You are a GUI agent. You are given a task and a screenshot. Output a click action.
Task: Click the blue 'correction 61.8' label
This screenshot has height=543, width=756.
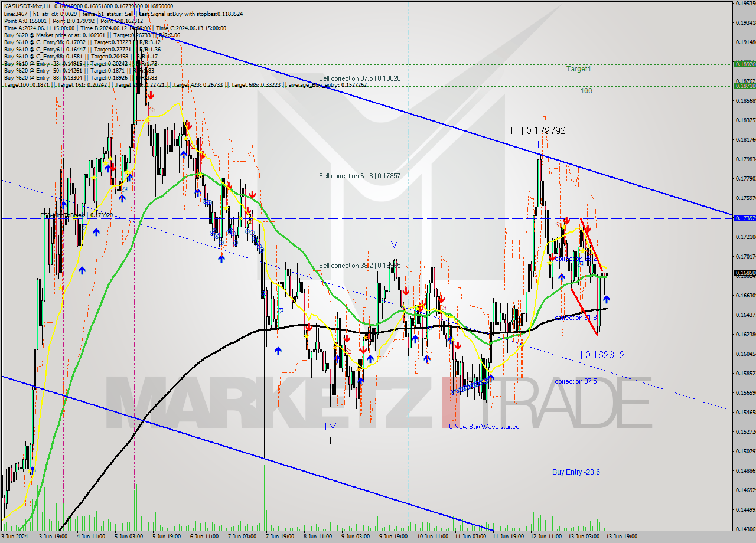[576, 318]
